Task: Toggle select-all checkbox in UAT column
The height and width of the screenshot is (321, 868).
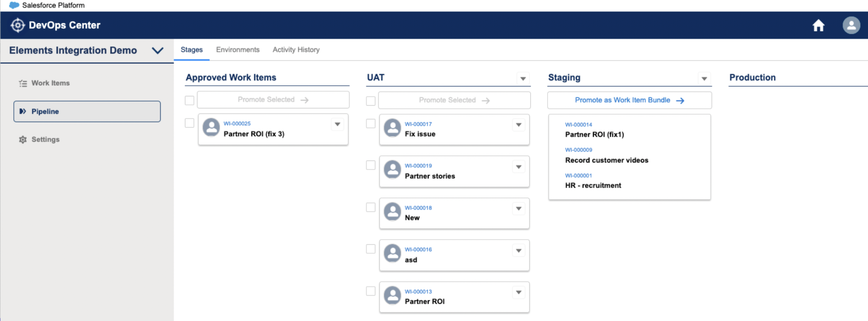Action: pyautogui.click(x=371, y=101)
